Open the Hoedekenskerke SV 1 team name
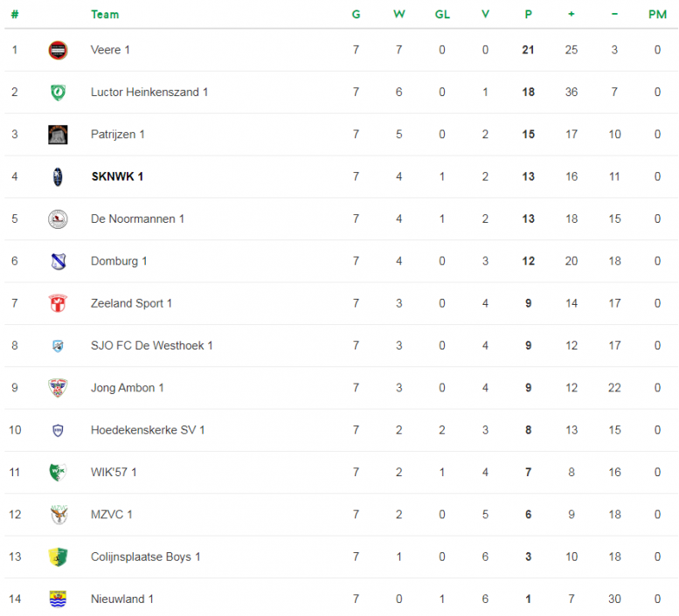The image size is (679, 616). coord(148,430)
